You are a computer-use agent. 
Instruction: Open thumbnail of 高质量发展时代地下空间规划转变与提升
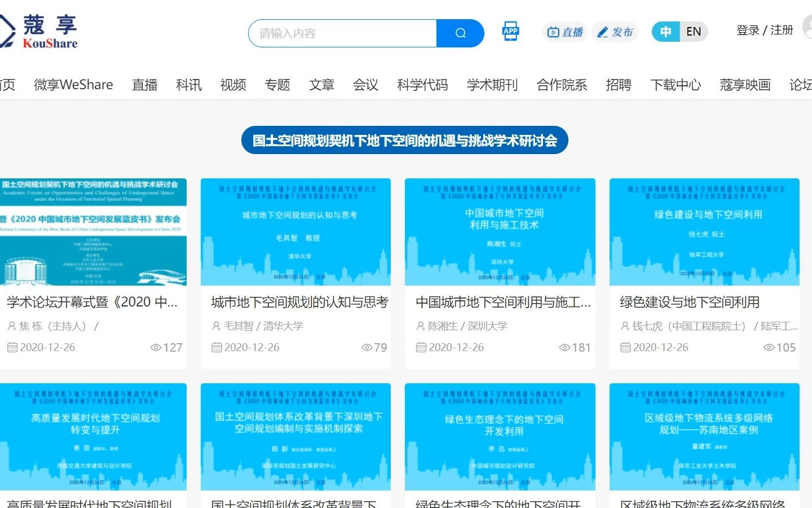coord(92,437)
